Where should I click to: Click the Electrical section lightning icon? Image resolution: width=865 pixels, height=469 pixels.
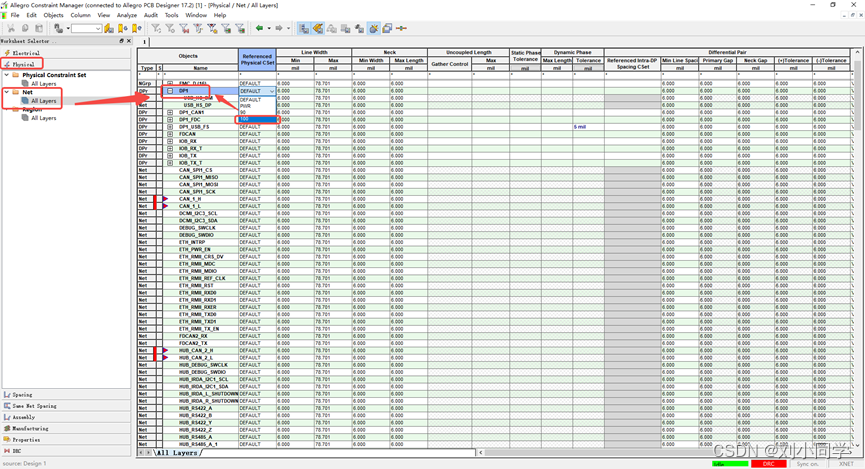pos(7,52)
